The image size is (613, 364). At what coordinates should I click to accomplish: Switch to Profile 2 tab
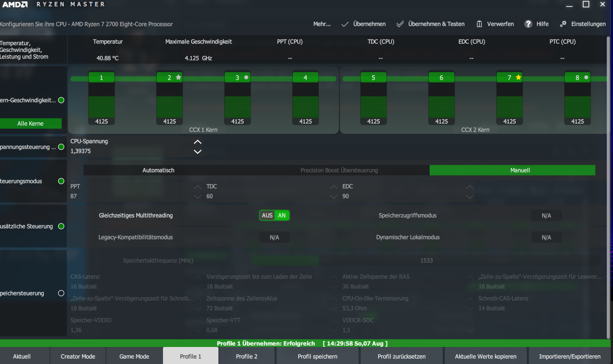point(247,356)
